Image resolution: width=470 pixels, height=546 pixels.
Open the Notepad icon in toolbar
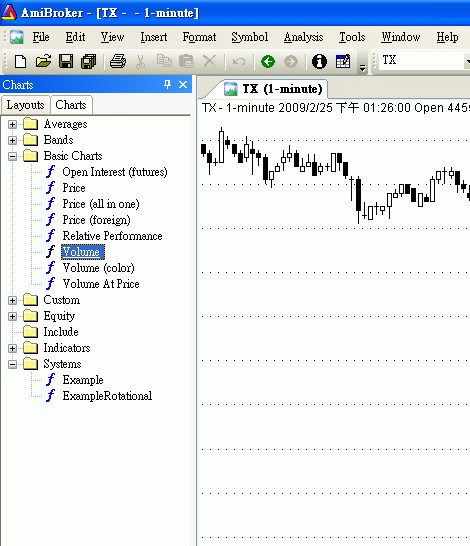click(343, 62)
